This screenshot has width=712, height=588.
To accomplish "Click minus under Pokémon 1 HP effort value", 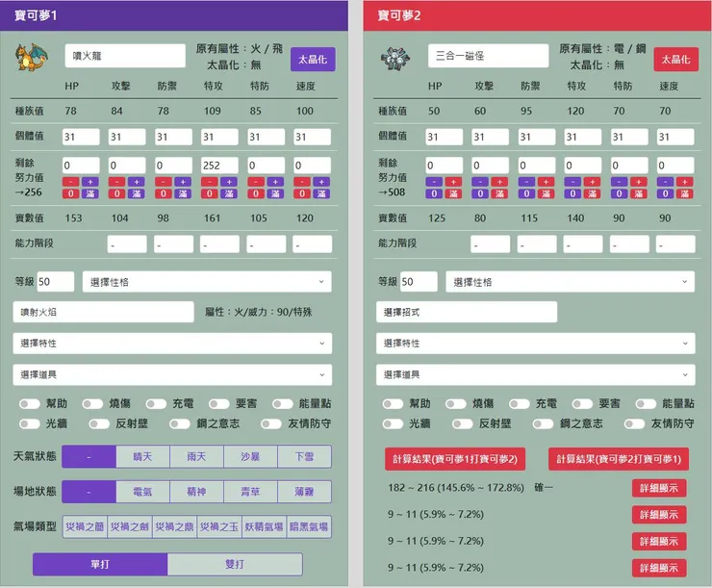I will pyautogui.click(x=71, y=182).
